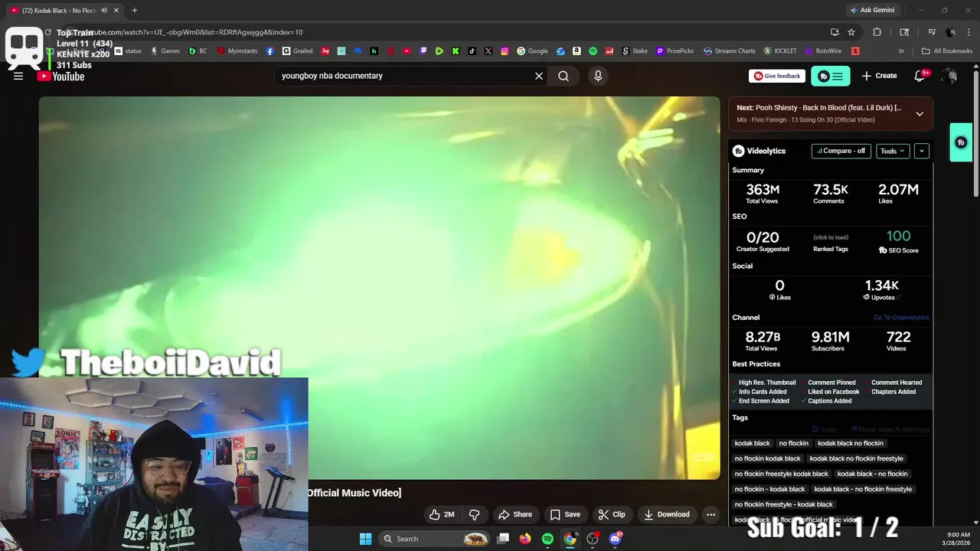Open the Windows Start menu
Image resolution: width=980 pixels, height=551 pixels.
click(x=366, y=539)
